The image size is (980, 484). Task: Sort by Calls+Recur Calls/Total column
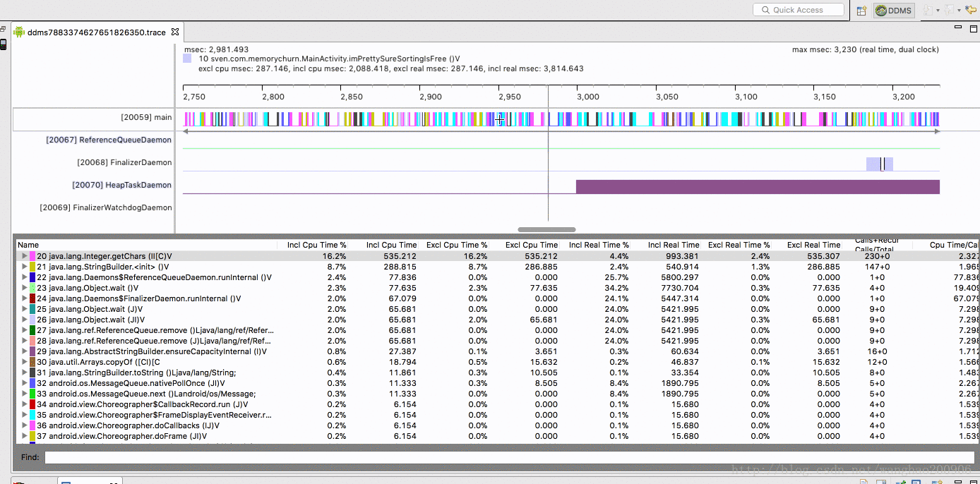[877, 245]
